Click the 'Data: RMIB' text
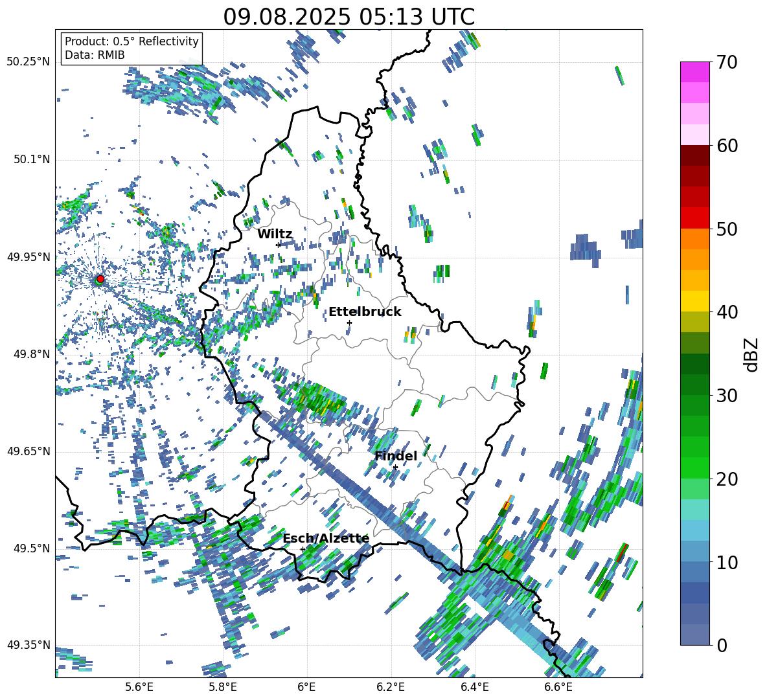This screenshot has width=767, height=700. pyautogui.click(x=95, y=55)
